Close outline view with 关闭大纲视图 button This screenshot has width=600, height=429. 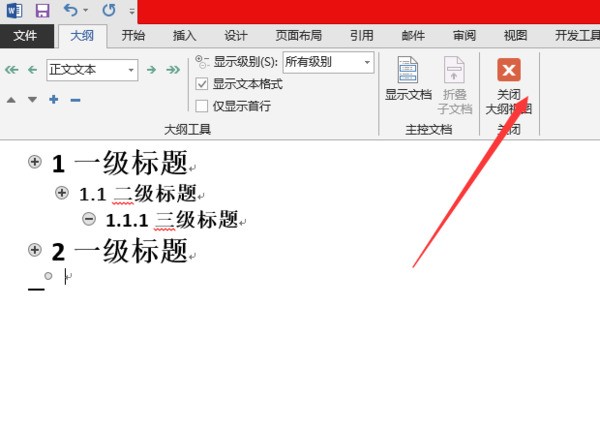click(508, 85)
